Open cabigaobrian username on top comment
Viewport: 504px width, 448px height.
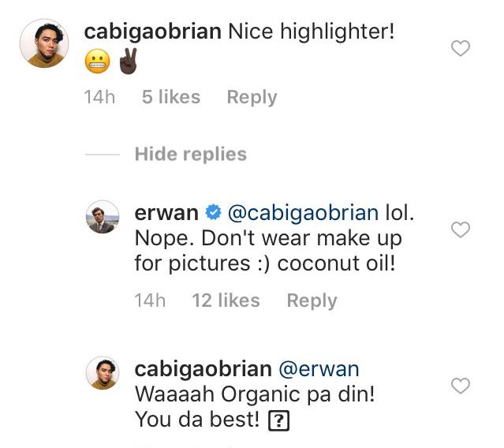(153, 32)
